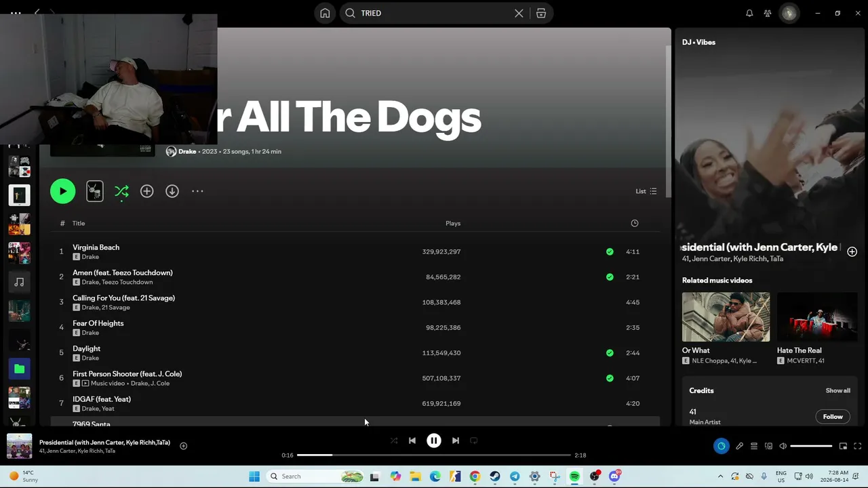The height and width of the screenshot is (488, 868).
Task: Seek within the song progress bar
Action: pyautogui.click(x=434, y=455)
